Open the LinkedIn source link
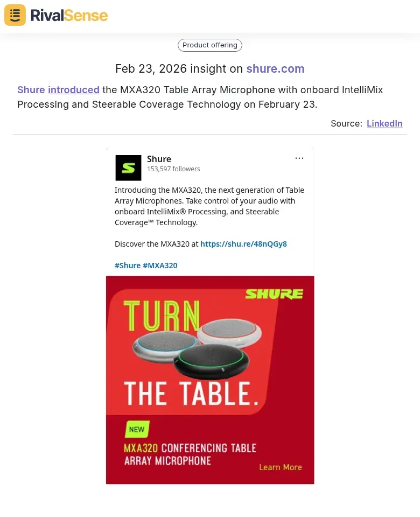Screen dimensions: 420x517 pyautogui.click(x=384, y=123)
